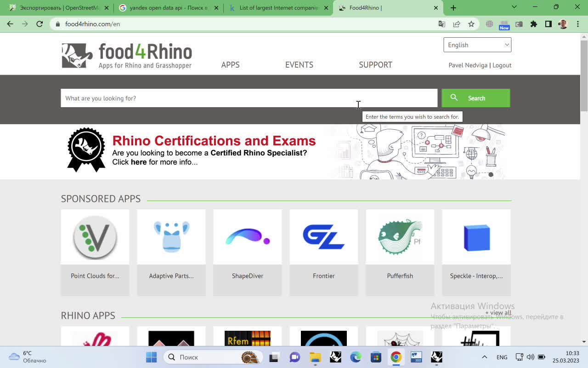Switch to the OpenStreetMap export tab
Viewport: 588px width, 368px height.
click(59, 8)
